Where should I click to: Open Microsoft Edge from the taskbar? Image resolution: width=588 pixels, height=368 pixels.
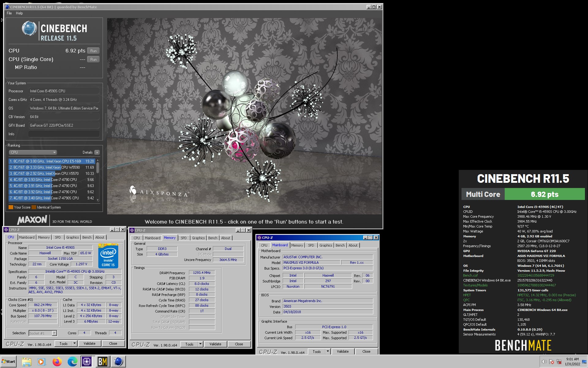click(x=72, y=362)
